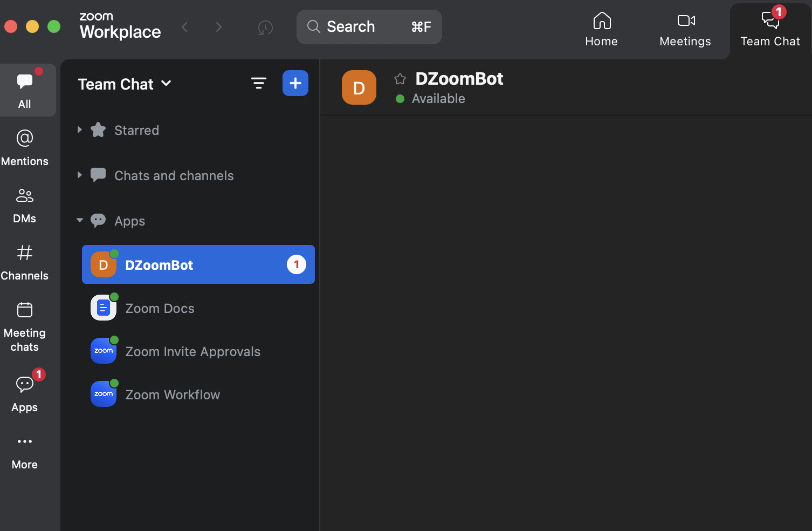
Task: Open the Zoom Workflow app chat
Action: tap(173, 394)
